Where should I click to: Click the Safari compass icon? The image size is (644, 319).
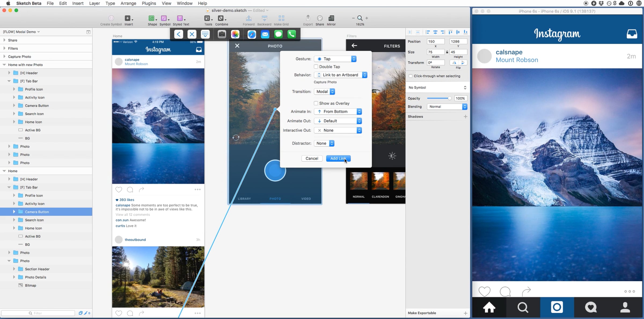(252, 34)
